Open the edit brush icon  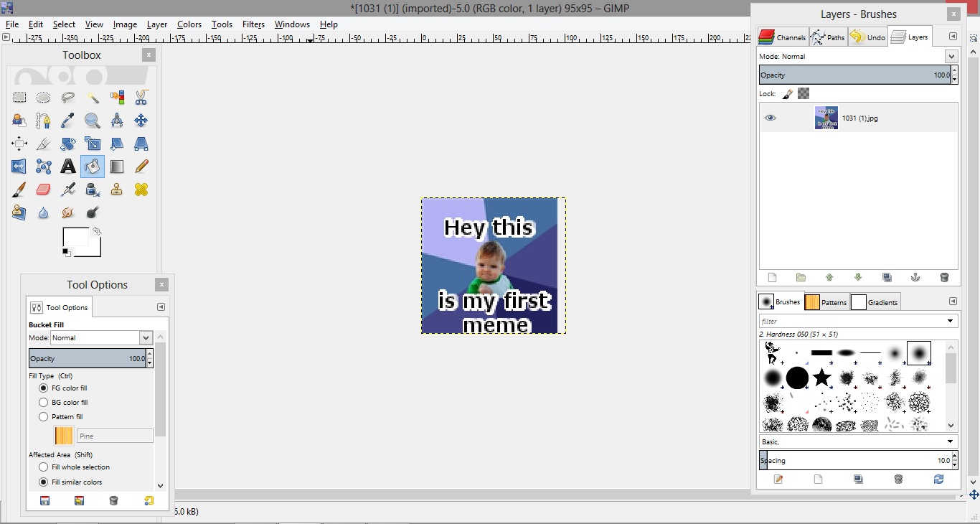pyautogui.click(x=778, y=479)
